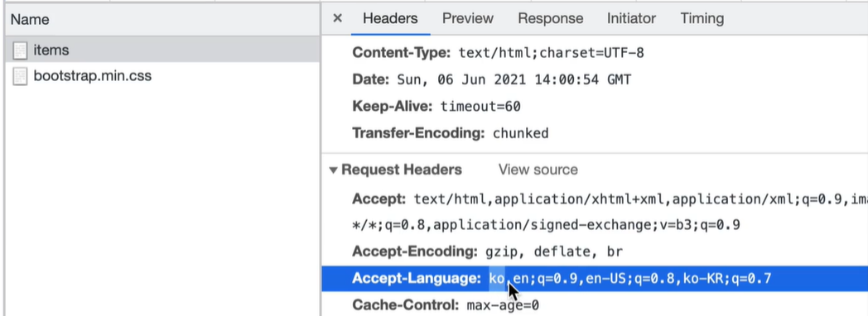Open the Timing tab

pos(702,18)
